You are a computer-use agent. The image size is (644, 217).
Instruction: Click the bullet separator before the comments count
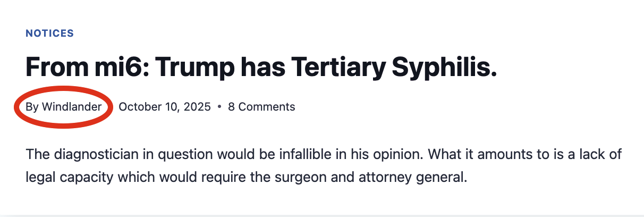[219, 107]
